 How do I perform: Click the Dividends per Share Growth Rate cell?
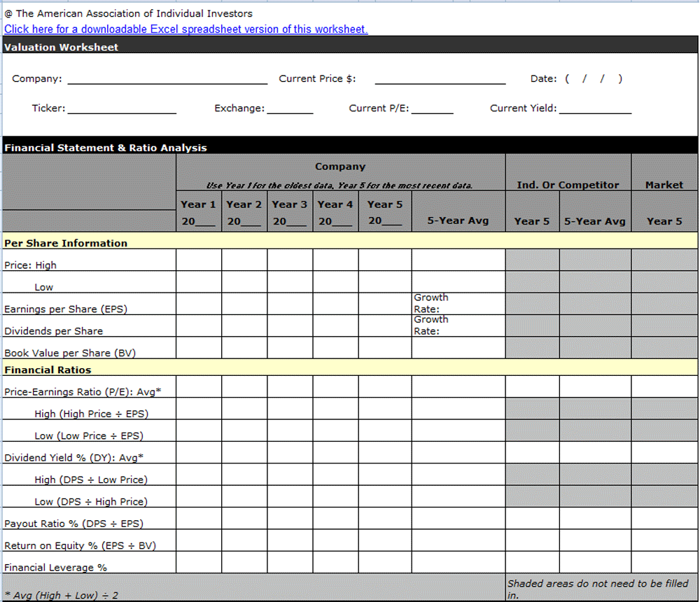coord(458,325)
